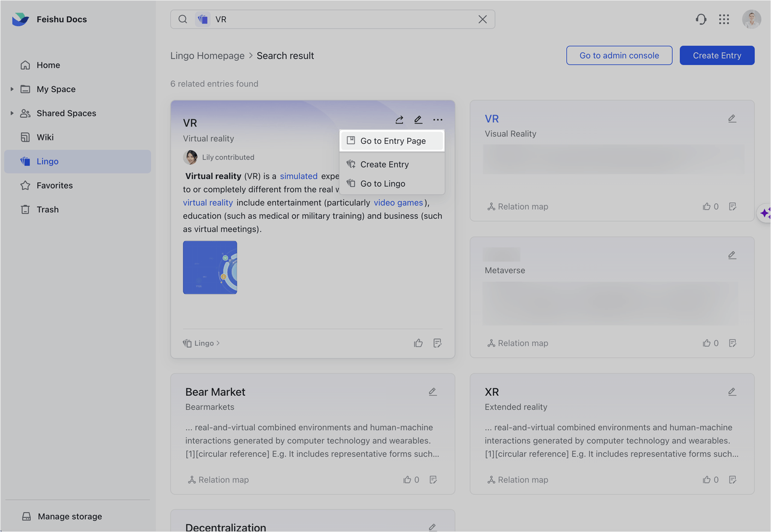Open the customer support headset icon
Image resolution: width=771 pixels, height=532 pixels.
[701, 19]
